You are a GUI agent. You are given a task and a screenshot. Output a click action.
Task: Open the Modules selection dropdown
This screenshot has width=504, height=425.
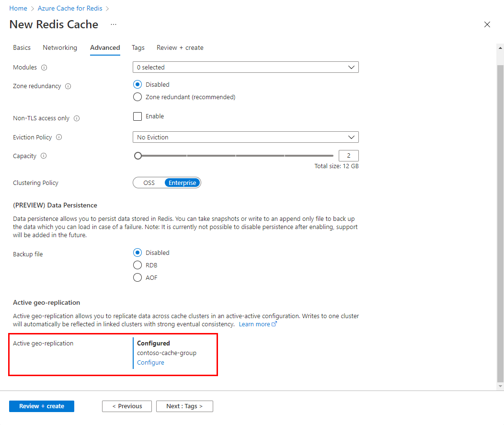pyautogui.click(x=245, y=67)
